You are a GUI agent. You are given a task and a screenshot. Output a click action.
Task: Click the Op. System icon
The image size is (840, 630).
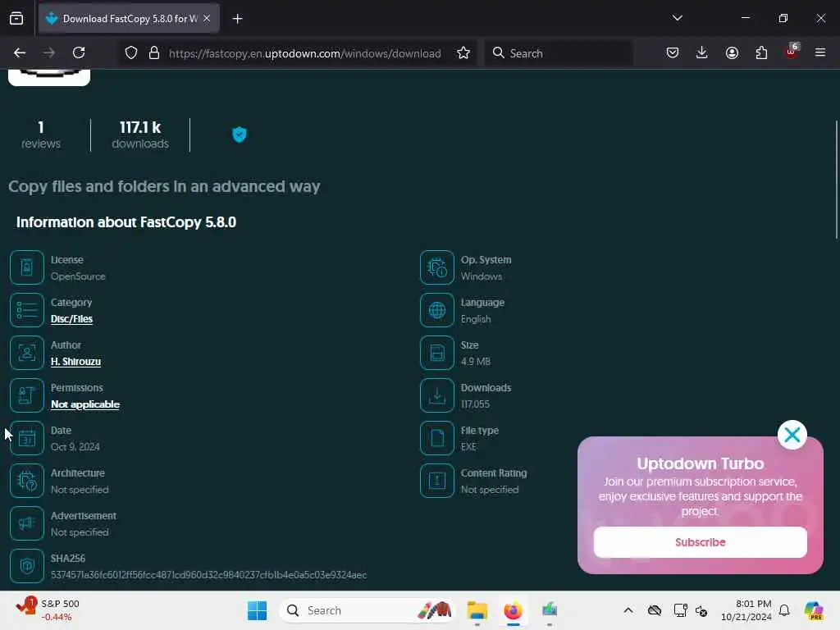[437, 267]
